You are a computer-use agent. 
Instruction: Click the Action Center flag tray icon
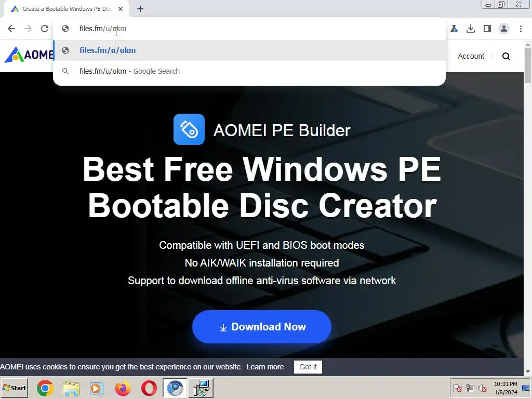coord(457,388)
